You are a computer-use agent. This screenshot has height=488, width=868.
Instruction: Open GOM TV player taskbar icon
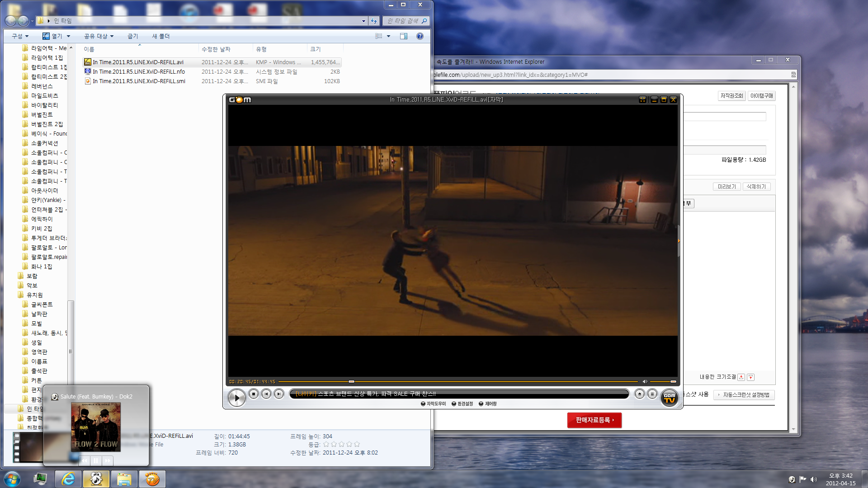(152, 479)
